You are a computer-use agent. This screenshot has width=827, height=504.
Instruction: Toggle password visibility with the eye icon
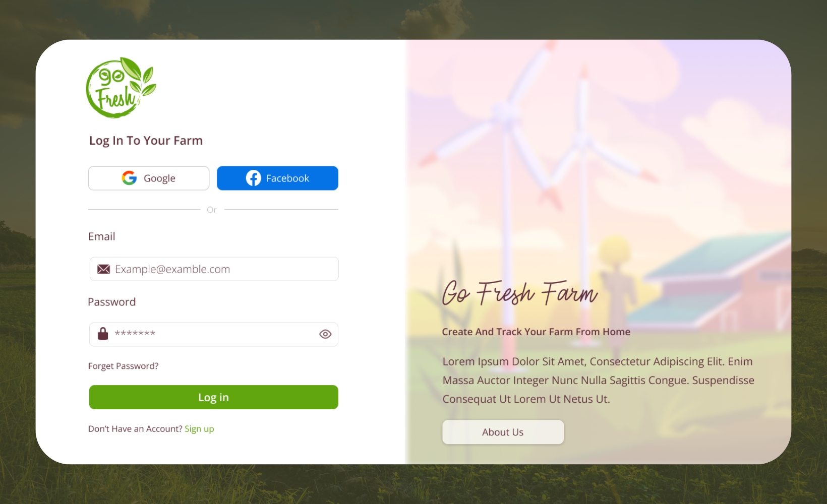pyautogui.click(x=325, y=334)
